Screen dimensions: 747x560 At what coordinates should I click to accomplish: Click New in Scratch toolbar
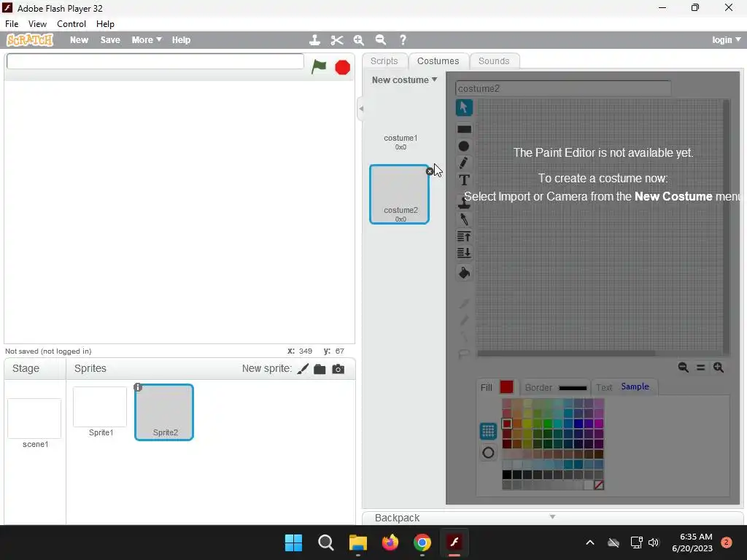[x=79, y=40]
